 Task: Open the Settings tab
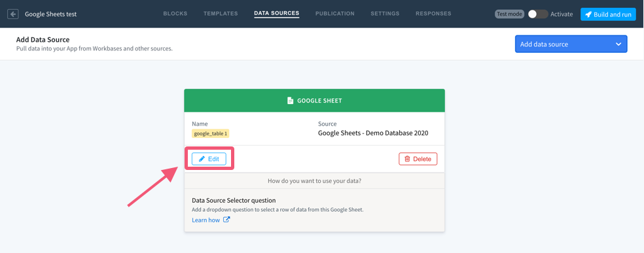[385, 14]
